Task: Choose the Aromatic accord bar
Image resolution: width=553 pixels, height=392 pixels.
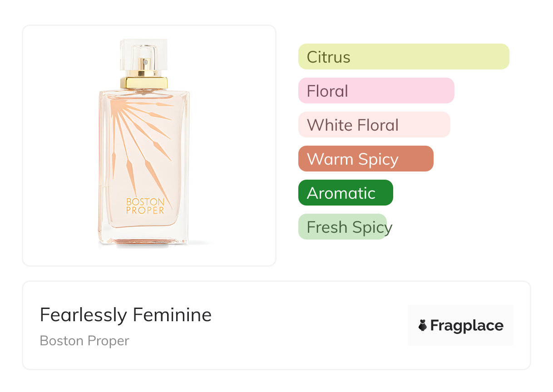Action: [345, 193]
